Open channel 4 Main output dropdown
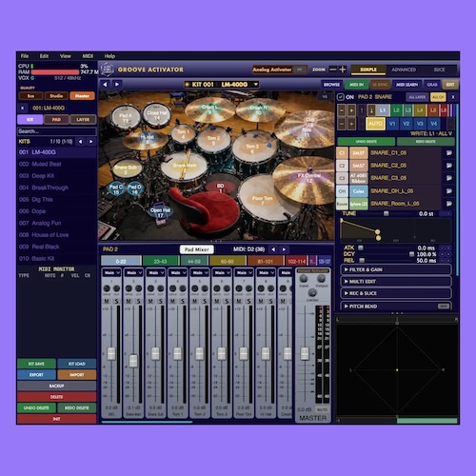476x476 pixels. 178,273
